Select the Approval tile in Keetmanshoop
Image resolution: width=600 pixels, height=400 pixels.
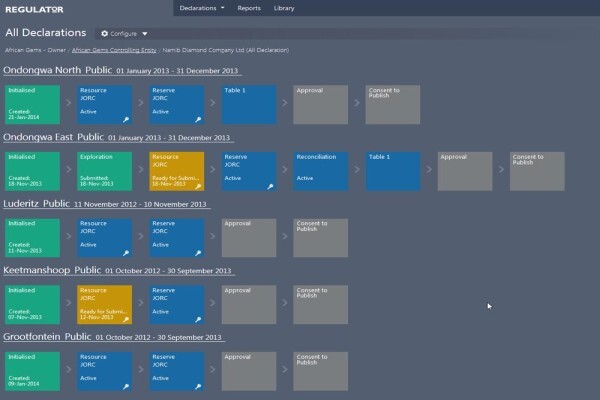point(249,305)
